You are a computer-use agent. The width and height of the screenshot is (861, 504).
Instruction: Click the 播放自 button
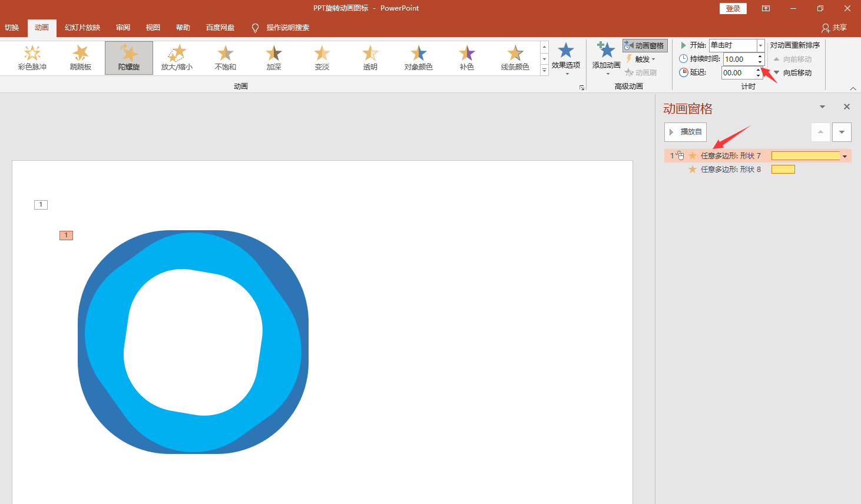(x=686, y=132)
